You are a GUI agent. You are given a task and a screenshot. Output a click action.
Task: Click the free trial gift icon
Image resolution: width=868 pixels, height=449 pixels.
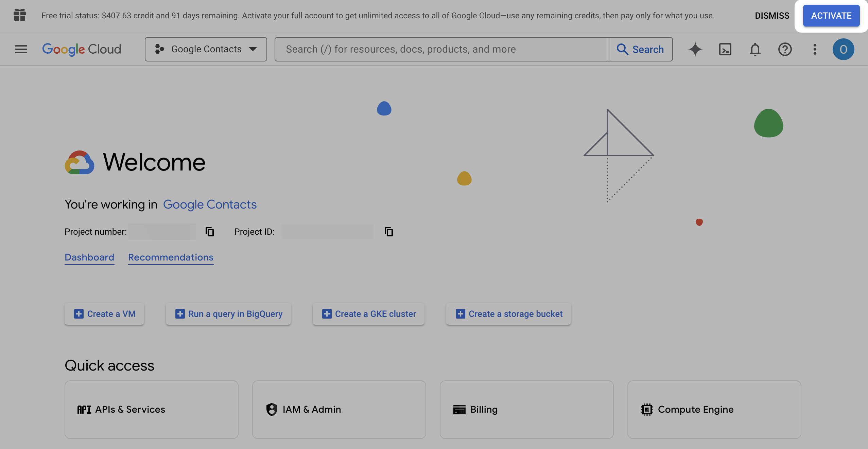tap(19, 15)
